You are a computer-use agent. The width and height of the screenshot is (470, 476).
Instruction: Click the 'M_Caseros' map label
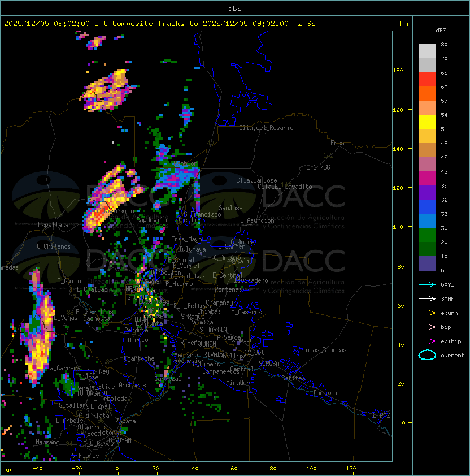[x=246, y=312]
